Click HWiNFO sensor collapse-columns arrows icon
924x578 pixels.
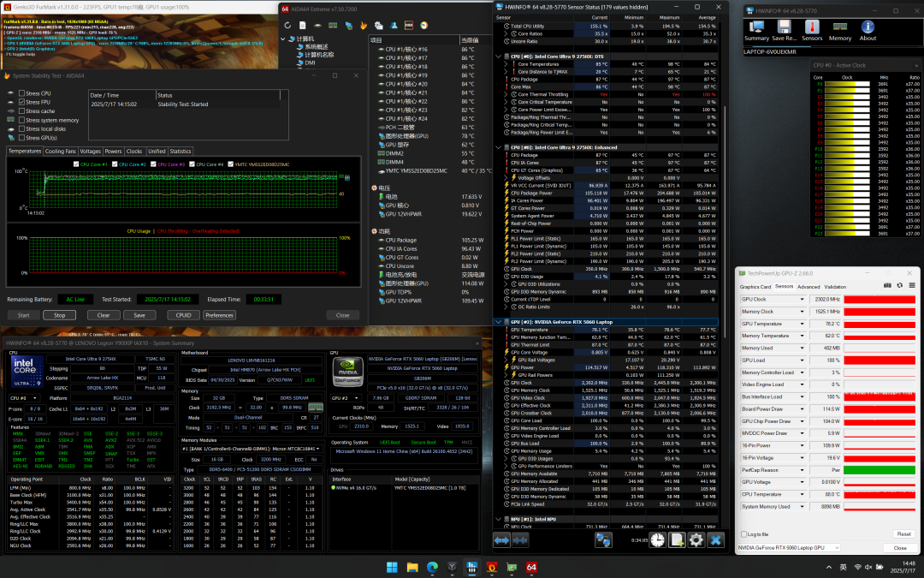coord(520,539)
